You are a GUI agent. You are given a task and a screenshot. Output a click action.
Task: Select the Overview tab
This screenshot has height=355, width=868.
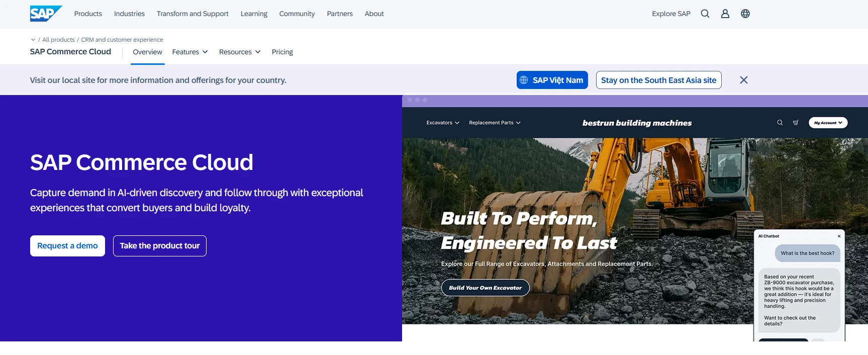[147, 52]
